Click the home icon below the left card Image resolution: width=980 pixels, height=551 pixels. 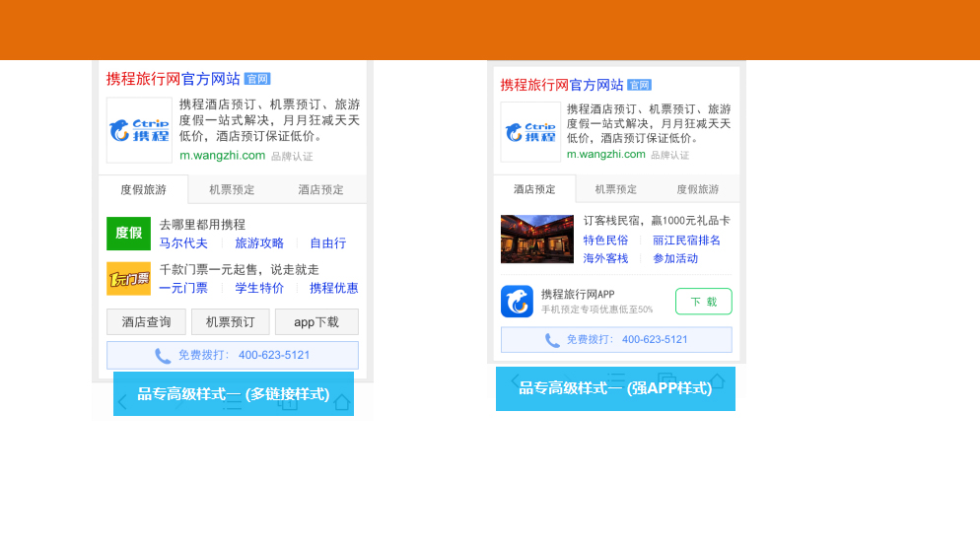tap(342, 402)
